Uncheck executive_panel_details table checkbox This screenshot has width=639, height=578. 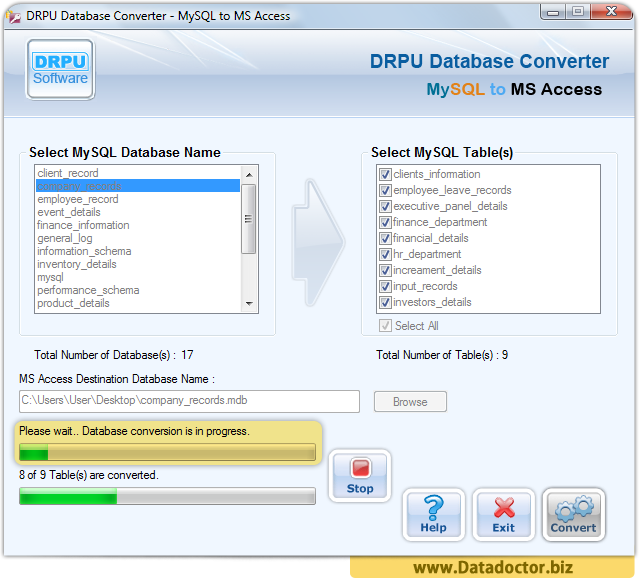(x=385, y=206)
